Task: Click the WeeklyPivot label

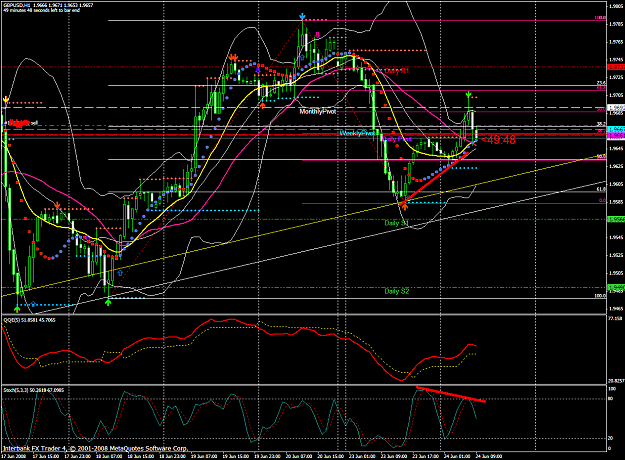Action: pyautogui.click(x=356, y=133)
